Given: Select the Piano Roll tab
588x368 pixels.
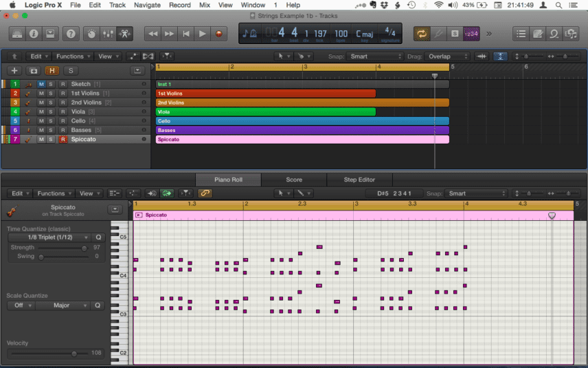Looking at the screenshot, I should coord(228,180).
